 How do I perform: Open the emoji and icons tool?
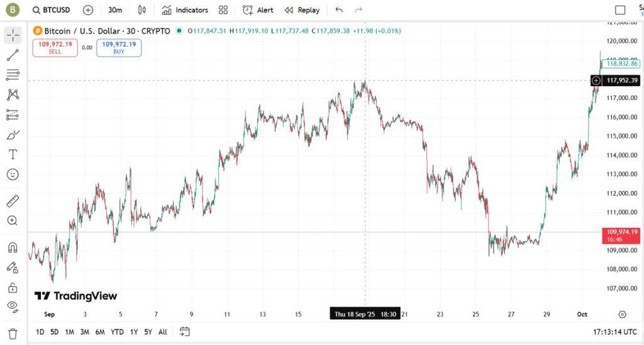coord(13,174)
